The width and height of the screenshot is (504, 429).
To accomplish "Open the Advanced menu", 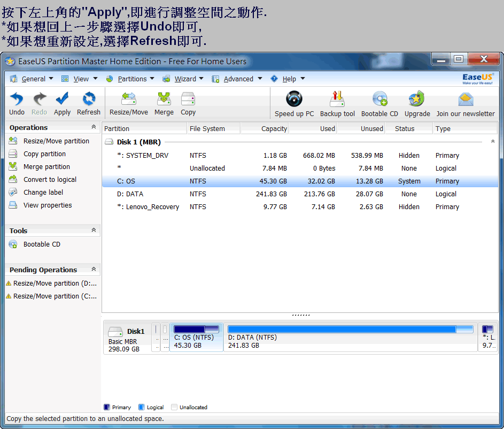I will click(x=238, y=79).
